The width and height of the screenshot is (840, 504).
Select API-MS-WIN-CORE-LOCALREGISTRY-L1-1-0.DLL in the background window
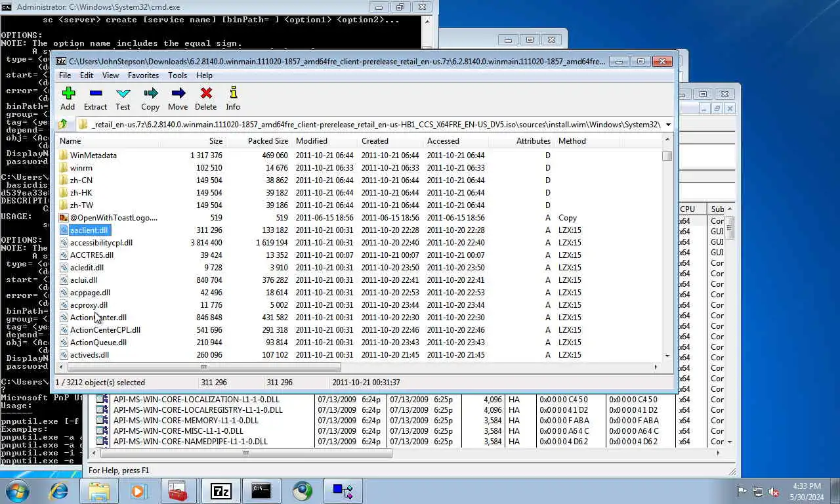tap(198, 410)
